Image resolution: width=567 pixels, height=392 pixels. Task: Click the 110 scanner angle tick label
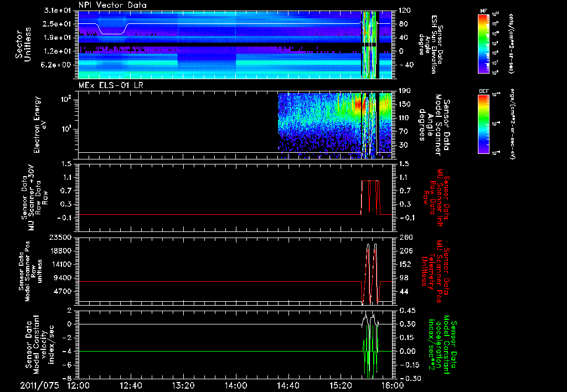tap(405, 118)
